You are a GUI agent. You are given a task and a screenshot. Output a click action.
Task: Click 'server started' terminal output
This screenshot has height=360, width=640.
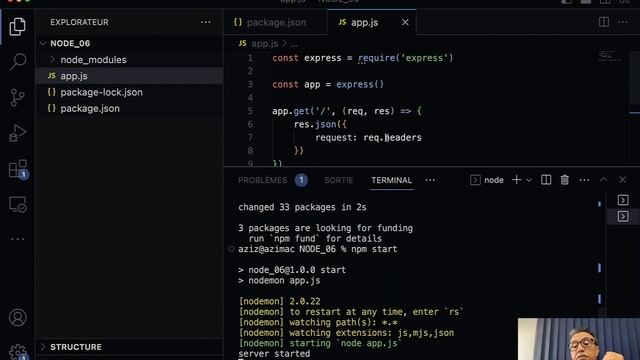[274, 353]
